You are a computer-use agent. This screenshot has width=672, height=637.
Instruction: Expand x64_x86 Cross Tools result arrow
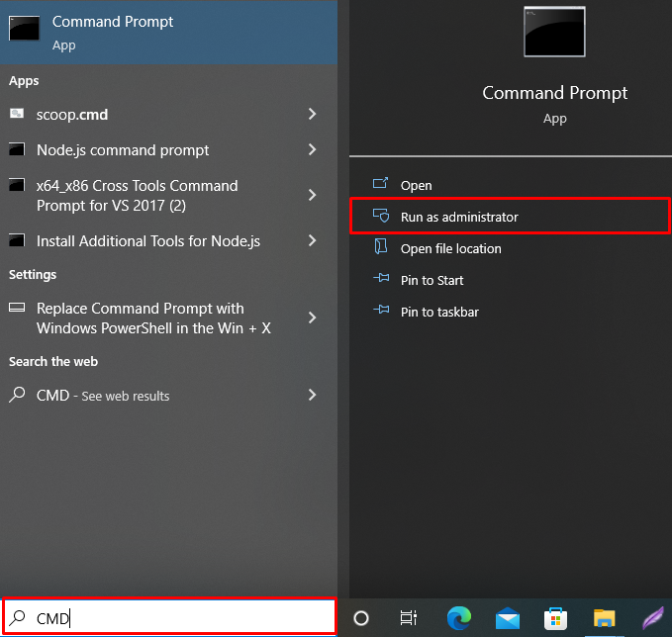pyautogui.click(x=313, y=195)
